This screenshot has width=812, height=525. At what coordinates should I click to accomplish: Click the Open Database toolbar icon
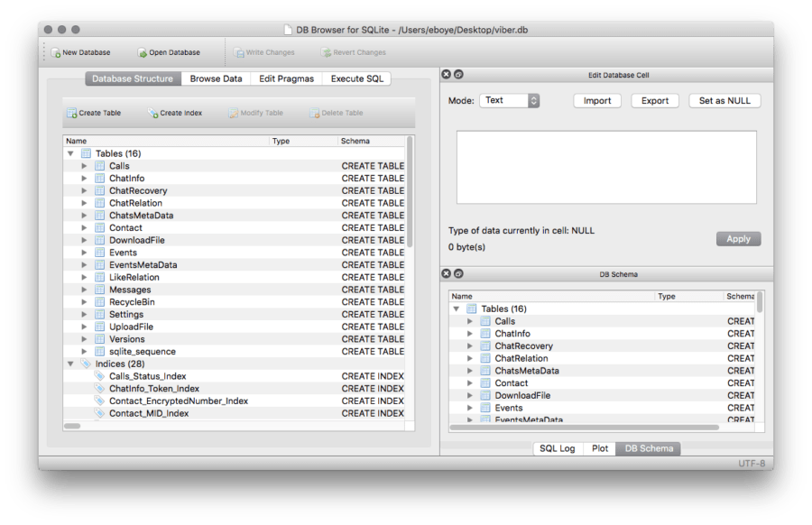pyautogui.click(x=142, y=53)
